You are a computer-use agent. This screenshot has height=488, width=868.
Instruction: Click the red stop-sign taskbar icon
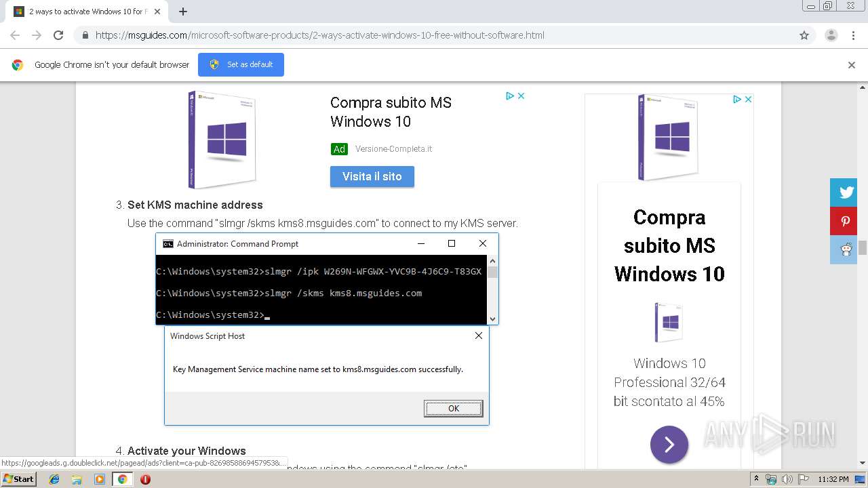point(145,479)
